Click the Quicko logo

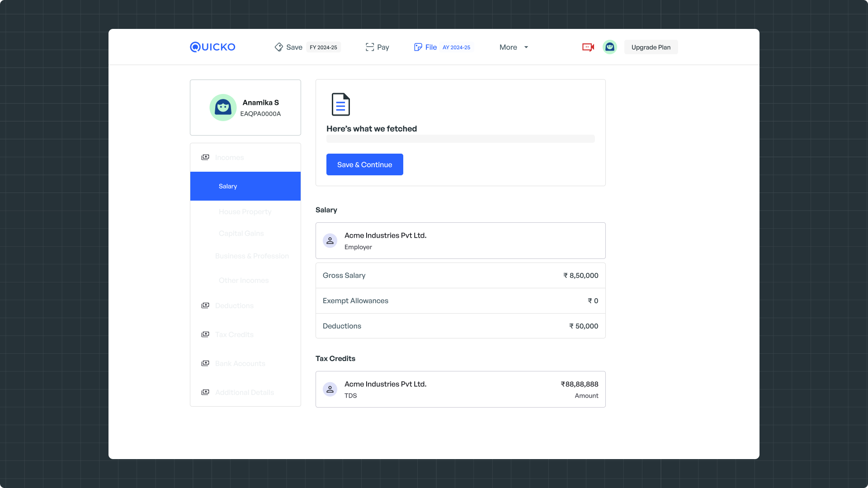212,47
